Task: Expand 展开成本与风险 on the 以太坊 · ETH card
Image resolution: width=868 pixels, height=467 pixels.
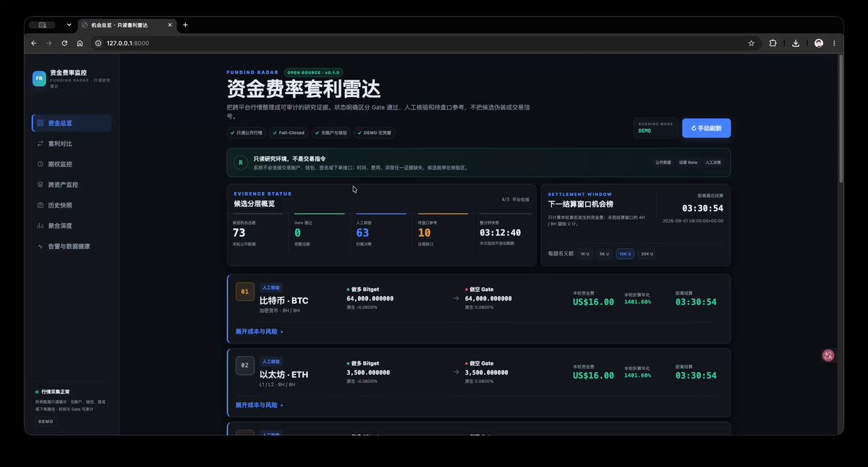Action: coord(259,405)
